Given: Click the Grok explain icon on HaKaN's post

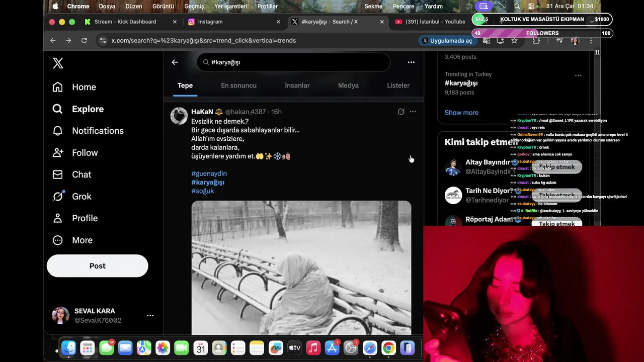Looking at the screenshot, I should pyautogui.click(x=401, y=112).
